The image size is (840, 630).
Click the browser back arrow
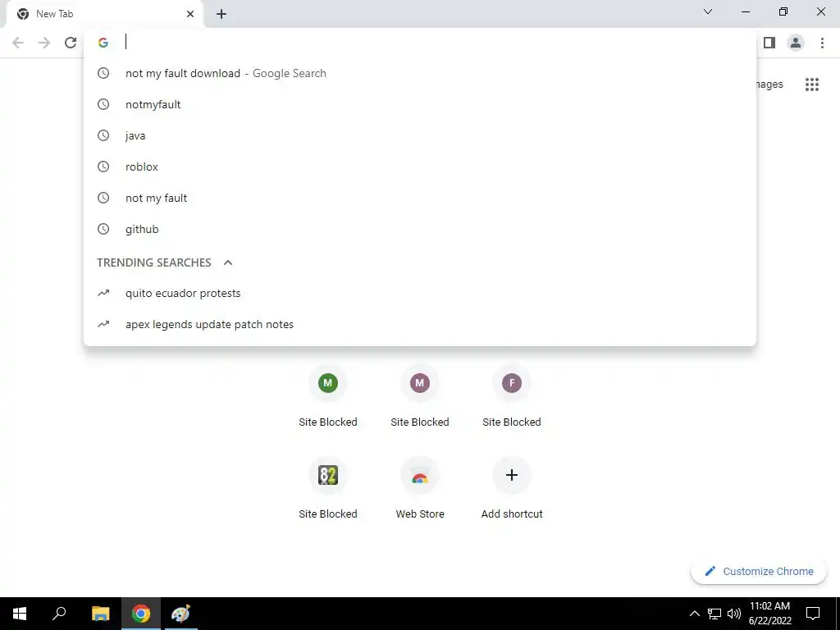18,43
